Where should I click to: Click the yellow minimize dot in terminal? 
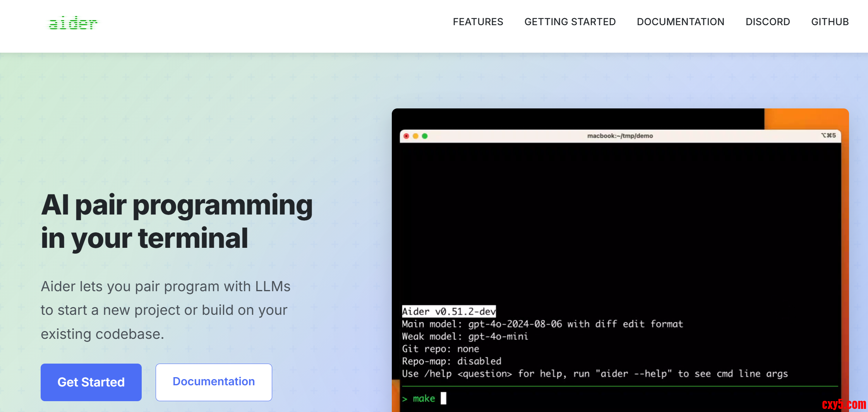(415, 136)
